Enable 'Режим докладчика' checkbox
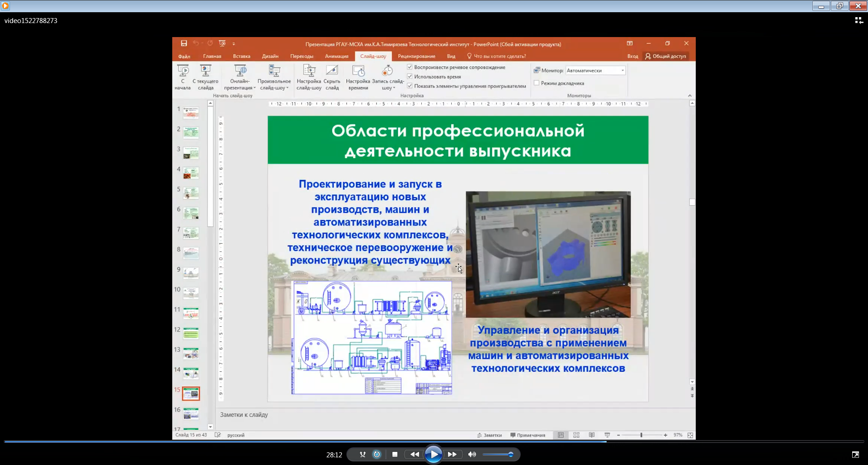This screenshot has width=868, height=465. (x=537, y=83)
